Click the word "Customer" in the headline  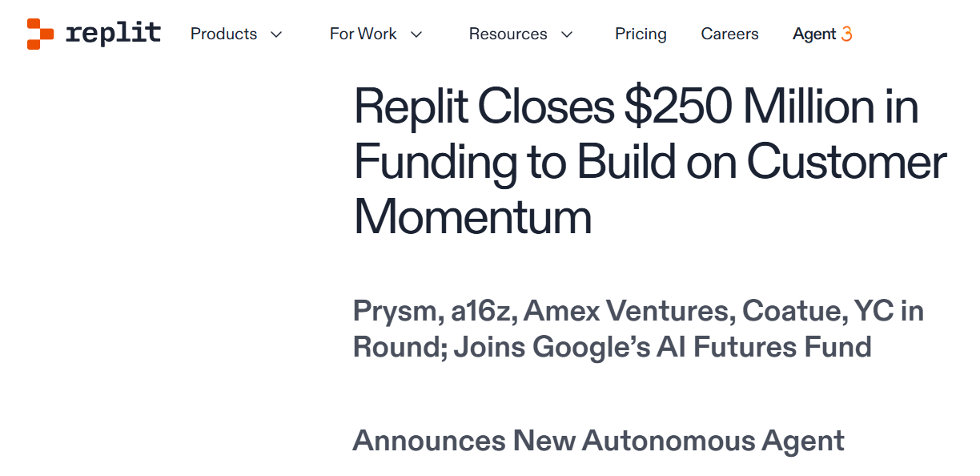click(x=846, y=162)
